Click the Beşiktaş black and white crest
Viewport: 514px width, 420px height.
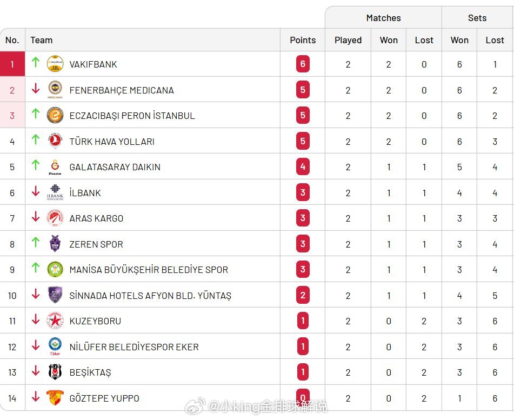pos(55,372)
